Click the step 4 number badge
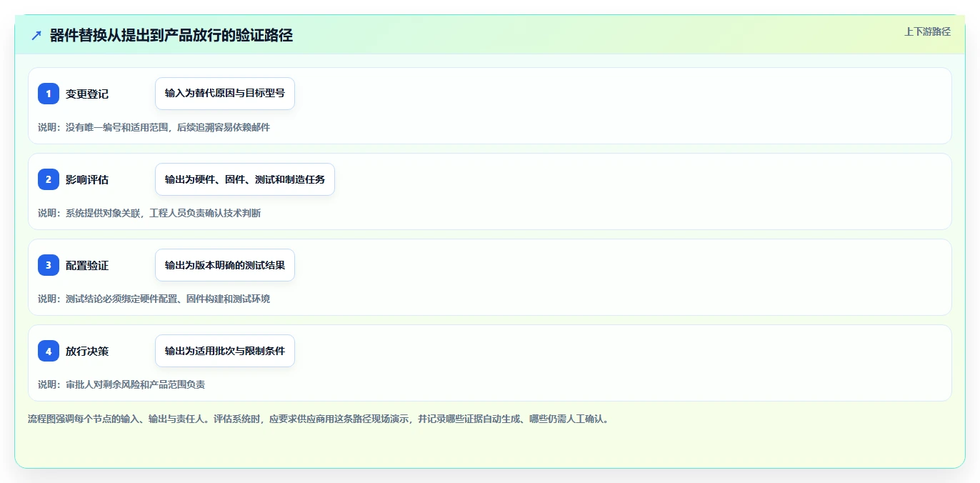Viewport: 980px width, 483px height. pos(49,351)
